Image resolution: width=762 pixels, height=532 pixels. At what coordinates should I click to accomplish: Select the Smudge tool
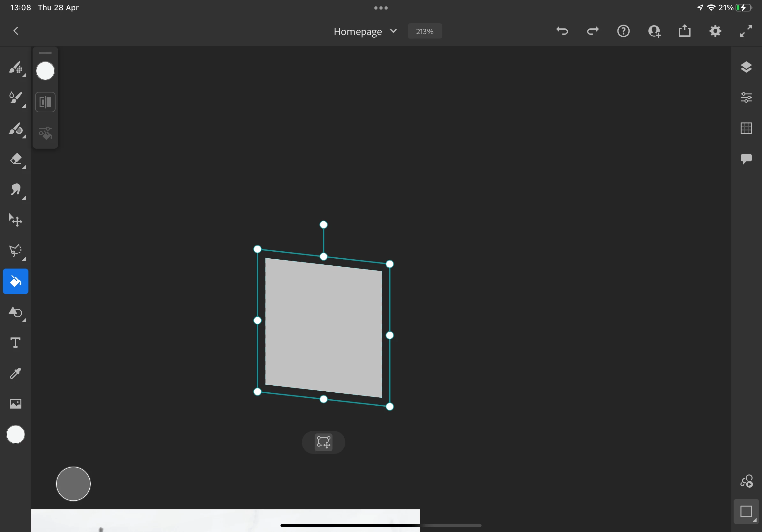click(16, 190)
